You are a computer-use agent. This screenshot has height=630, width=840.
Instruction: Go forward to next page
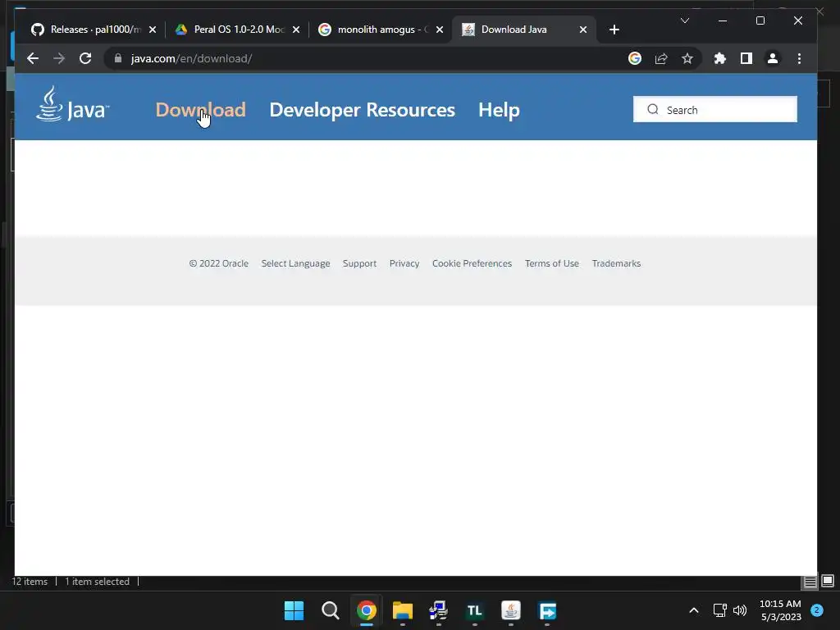59,58
